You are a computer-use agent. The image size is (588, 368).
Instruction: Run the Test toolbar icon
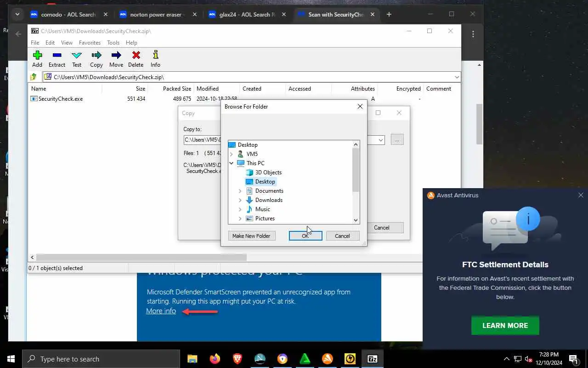tap(77, 59)
